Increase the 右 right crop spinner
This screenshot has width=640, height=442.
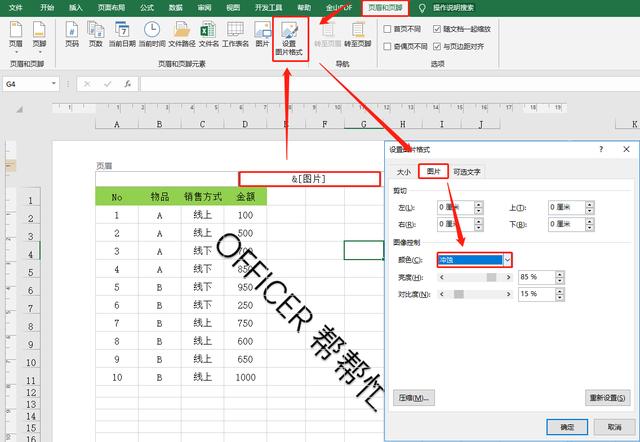point(478,221)
